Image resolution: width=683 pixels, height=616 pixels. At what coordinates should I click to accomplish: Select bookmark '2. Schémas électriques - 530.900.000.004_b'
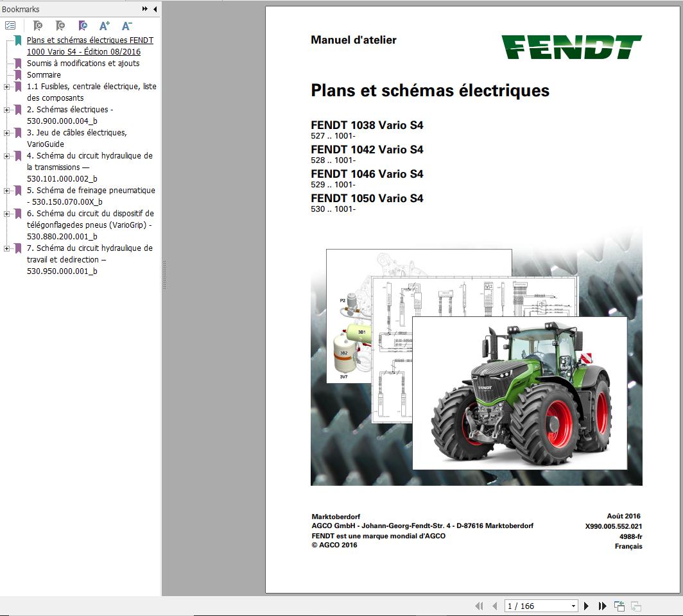click(70, 115)
